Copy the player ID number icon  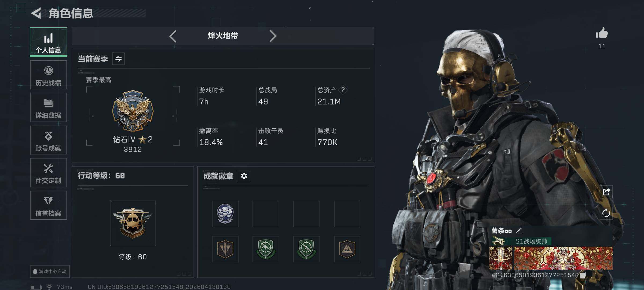pos(583,275)
